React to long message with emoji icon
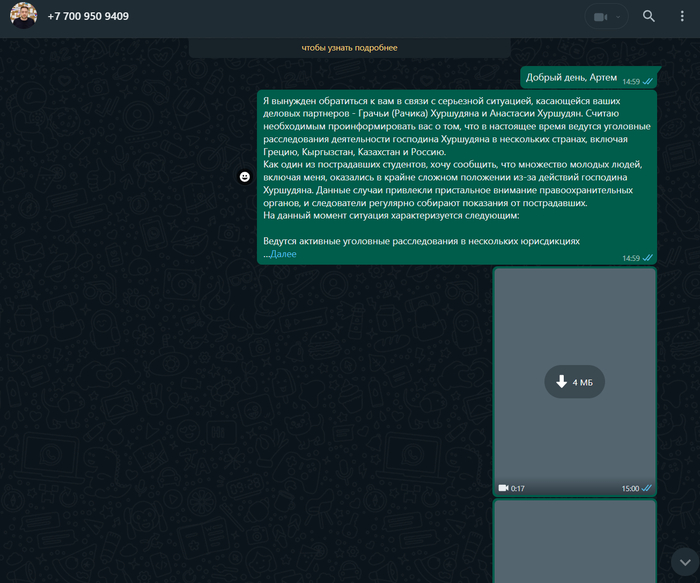This screenshot has width=700, height=583. click(244, 177)
